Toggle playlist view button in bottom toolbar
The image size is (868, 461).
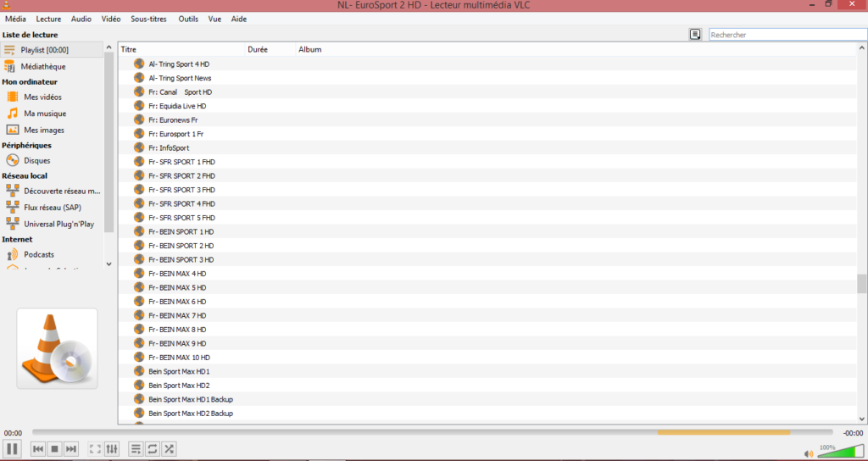pos(136,449)
